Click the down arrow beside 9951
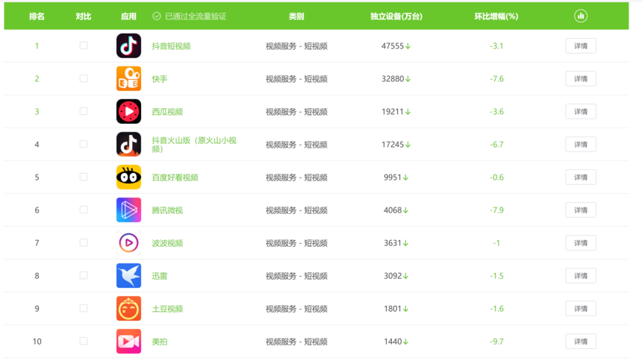The height and width of the screenshot is (364, 642). point(405,178)
